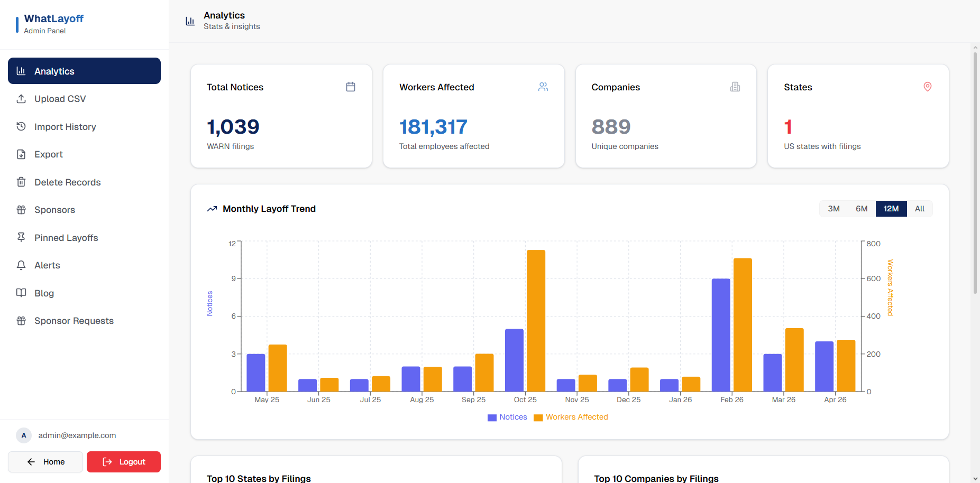This screenshot has width=980, height=483.
Task: Click the May 25 blue notices bar
Action: (x=256, y=373)
